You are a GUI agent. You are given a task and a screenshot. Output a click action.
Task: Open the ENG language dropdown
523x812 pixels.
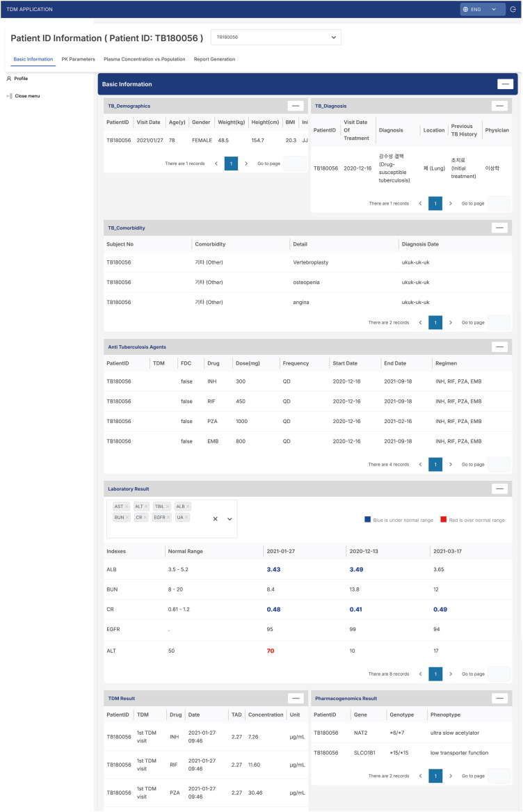click(483, 10)
